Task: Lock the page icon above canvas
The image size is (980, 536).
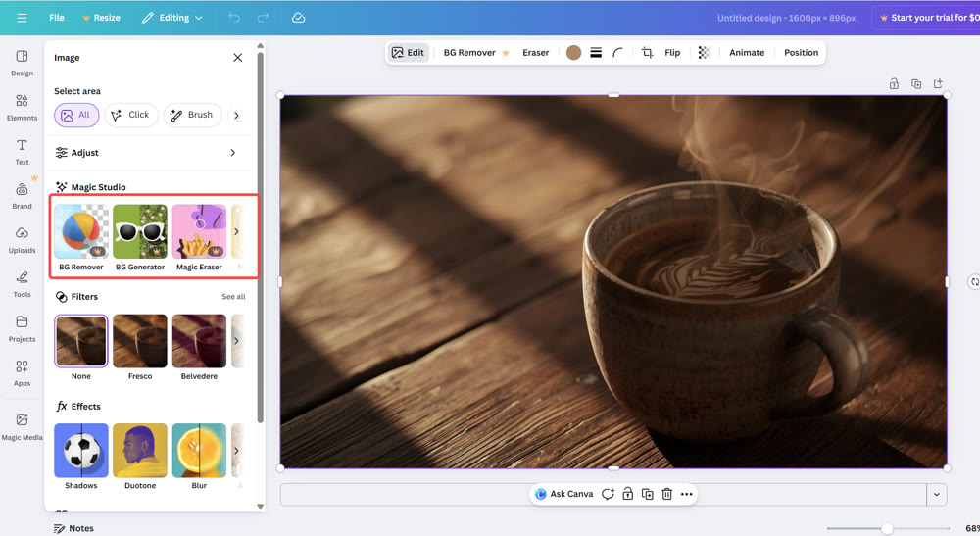Action: pyautogui.click(x=895, y=83)
